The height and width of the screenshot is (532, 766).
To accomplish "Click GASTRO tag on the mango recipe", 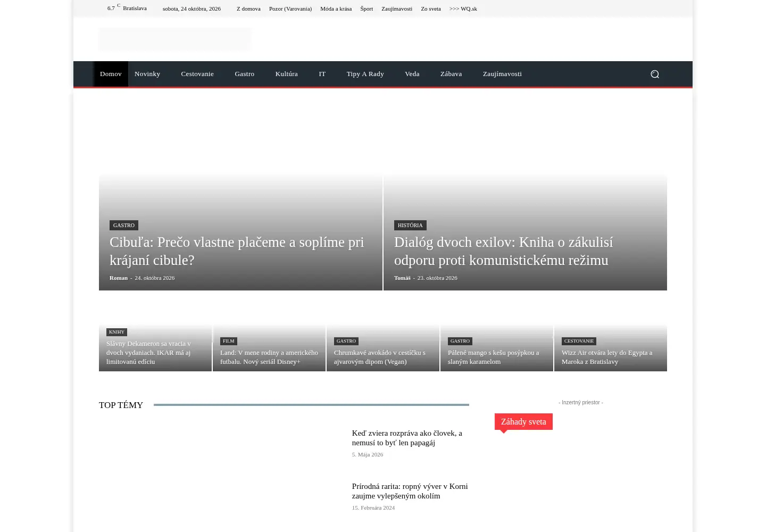I will [x=460, y=341].
